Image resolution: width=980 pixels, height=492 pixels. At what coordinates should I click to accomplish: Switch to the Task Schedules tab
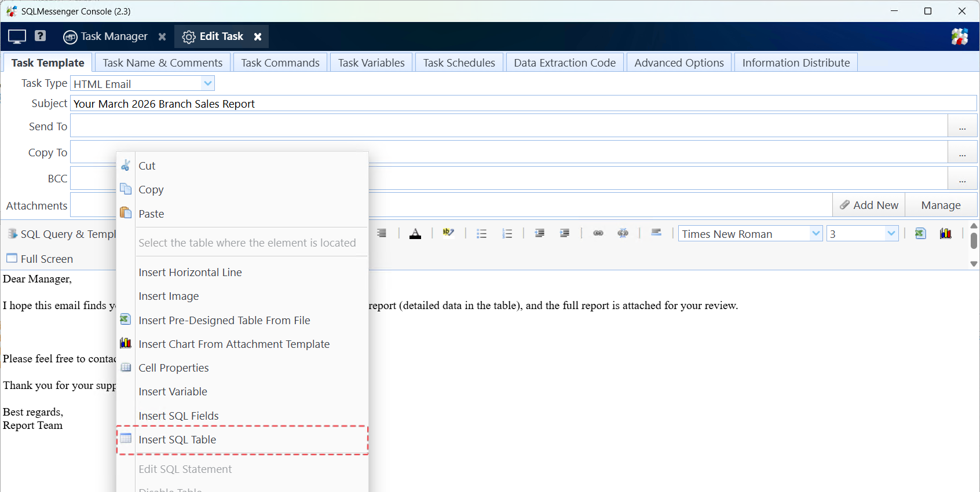(459, 63)
